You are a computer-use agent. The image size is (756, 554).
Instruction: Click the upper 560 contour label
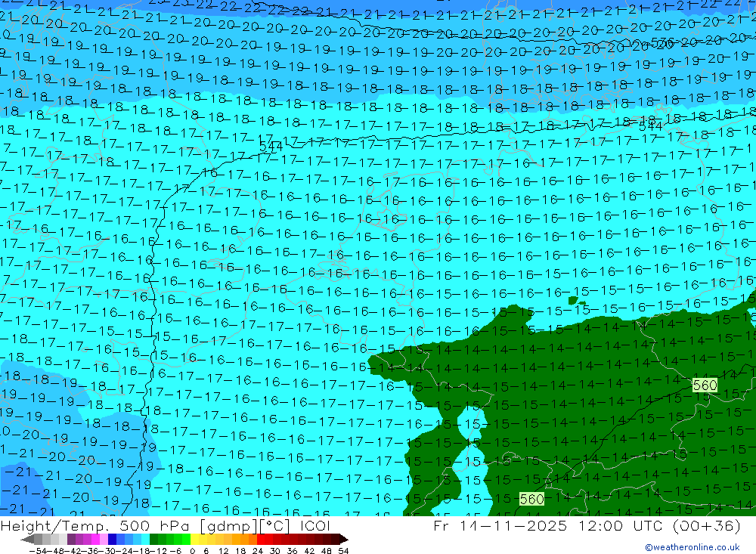(705, 385)
